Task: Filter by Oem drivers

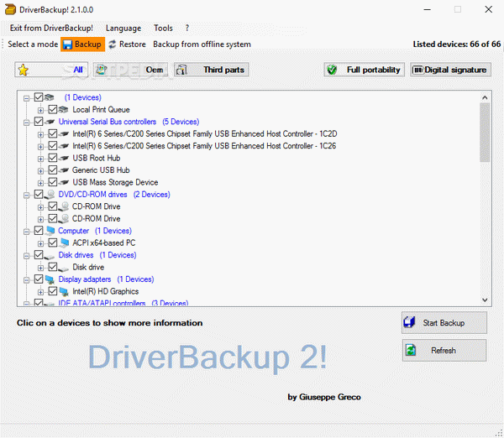Action: point(130,70)
